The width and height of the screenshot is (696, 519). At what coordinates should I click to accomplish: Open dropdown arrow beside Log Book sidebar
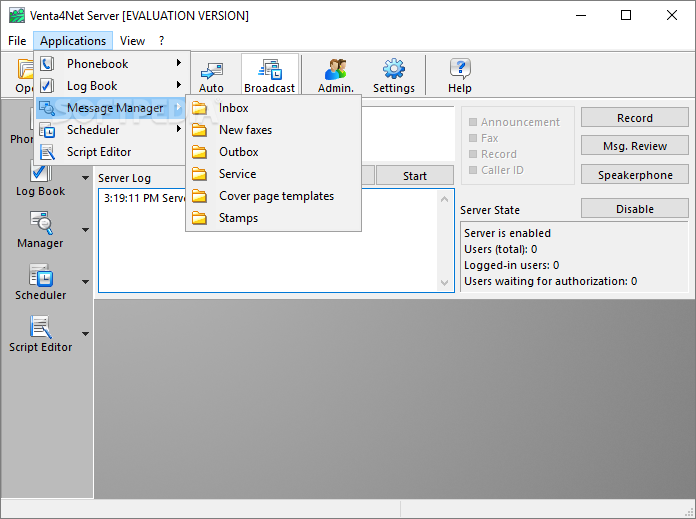coord(86,178)
